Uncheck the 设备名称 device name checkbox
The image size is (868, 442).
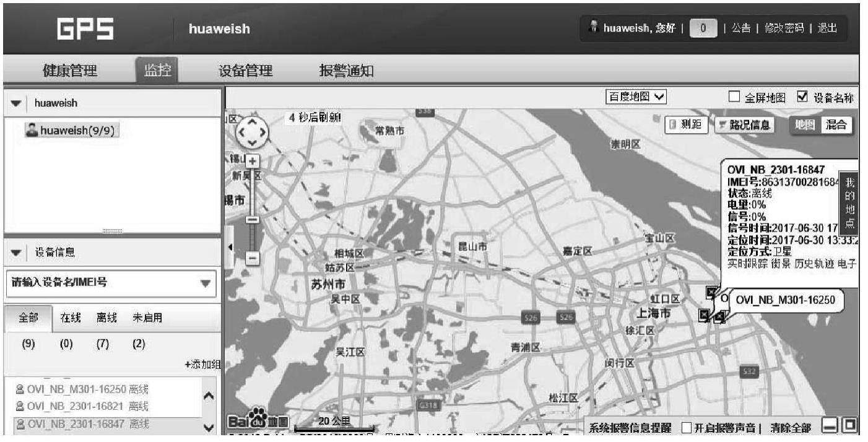(x=803, y=97)
